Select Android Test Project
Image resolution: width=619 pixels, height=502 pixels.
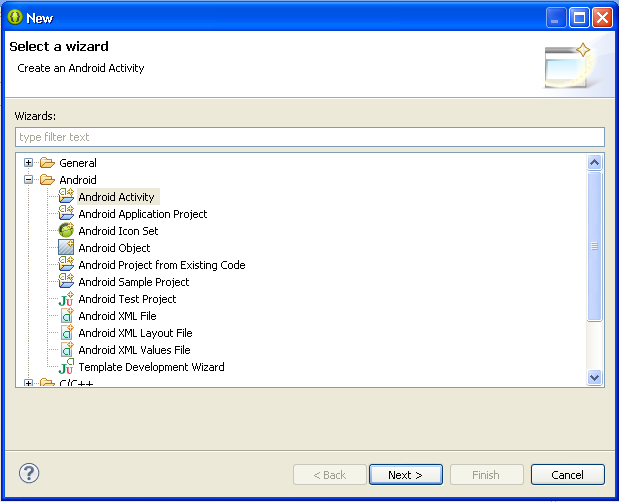pyautogui.click(x=127, y=299)
